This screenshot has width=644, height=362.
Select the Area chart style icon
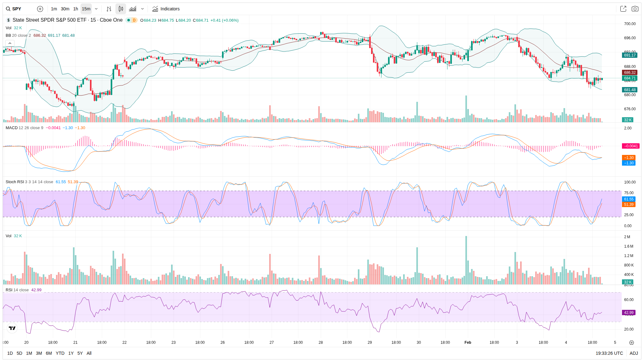(x=133, y=9)
